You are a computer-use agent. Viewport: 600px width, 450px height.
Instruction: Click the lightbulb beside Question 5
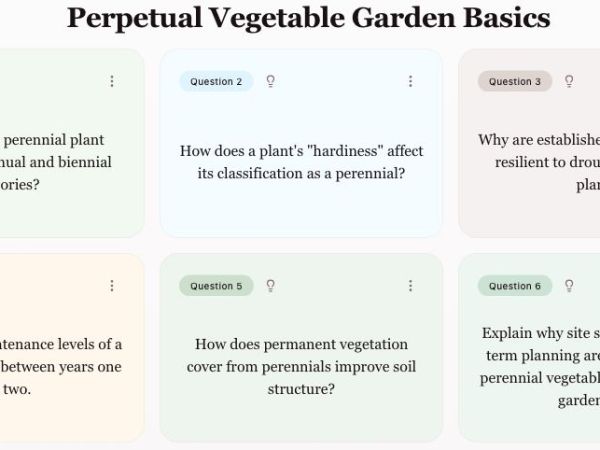click(271, 286)
